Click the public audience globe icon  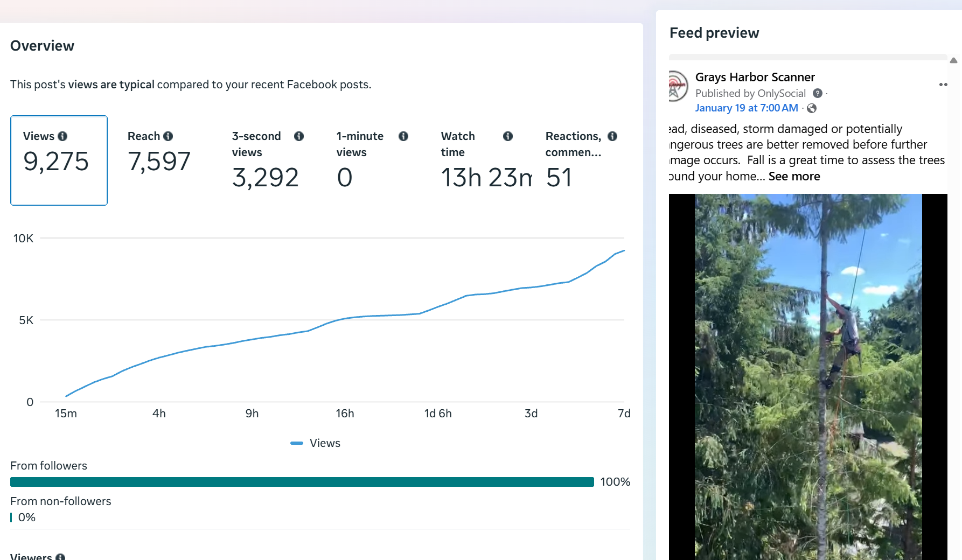tap(812, 108)
